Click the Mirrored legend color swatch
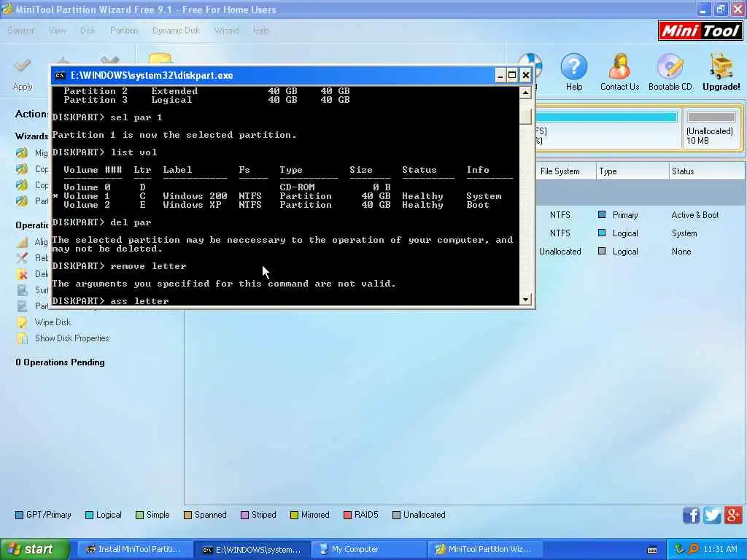 tap(294, 516)
